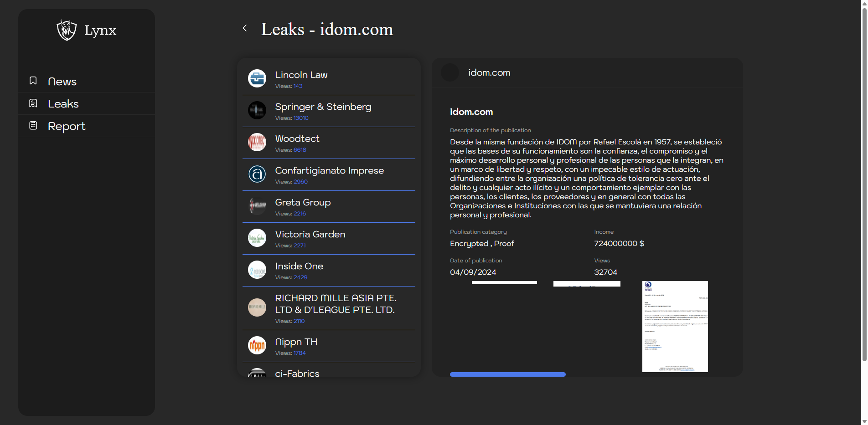This screenshot has height=425, width=868.
Task: Click the page's vertical scrollbar
Action: coord(864,182)
